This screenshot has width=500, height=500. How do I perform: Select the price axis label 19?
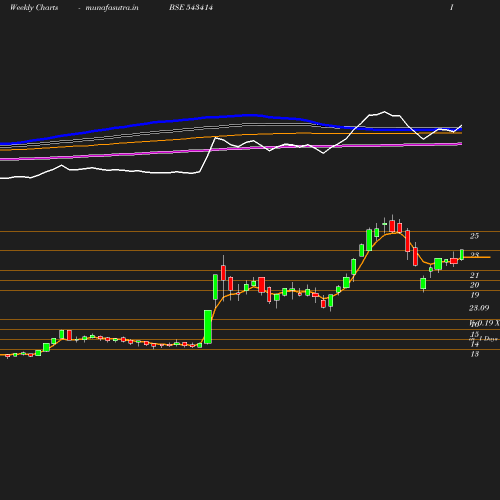coord(475,295)
